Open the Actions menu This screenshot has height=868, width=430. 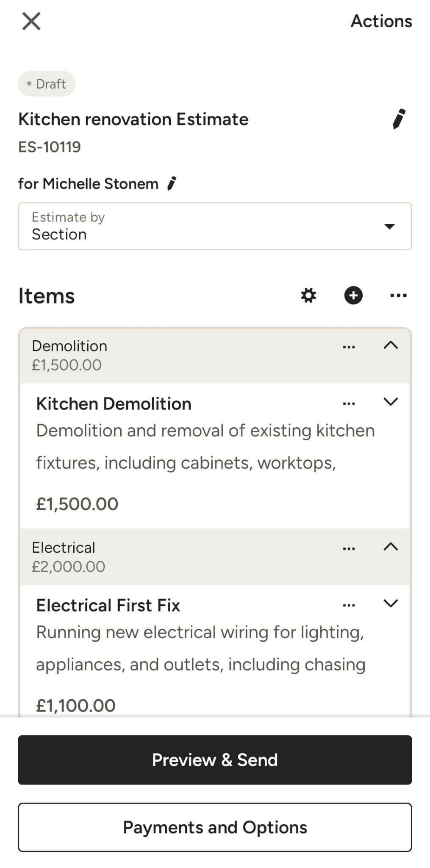point(381,21)
